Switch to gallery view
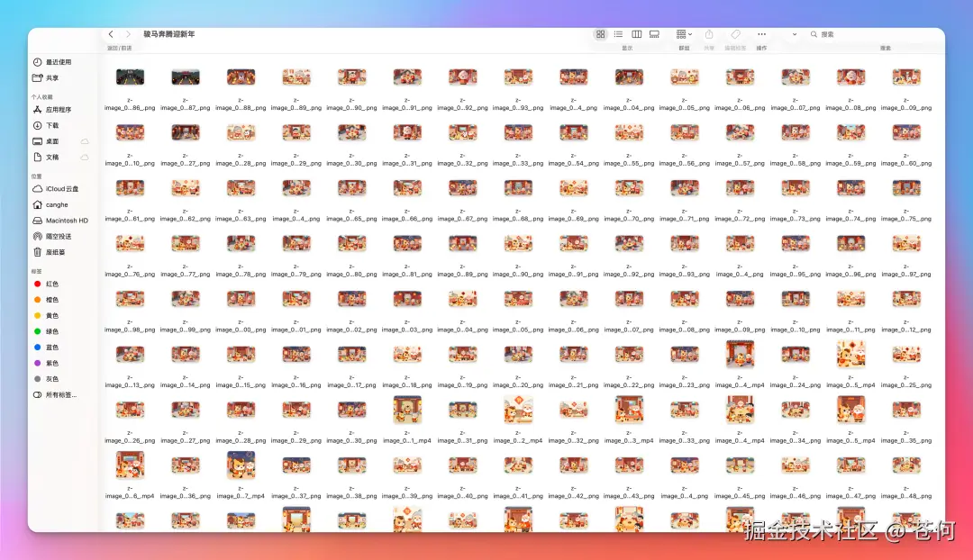The image size is (973, 560). pyautogui.click(x=654, y=34)
